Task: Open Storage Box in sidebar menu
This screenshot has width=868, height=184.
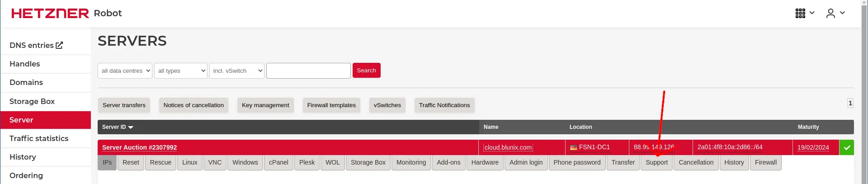Action: [32, 101]
